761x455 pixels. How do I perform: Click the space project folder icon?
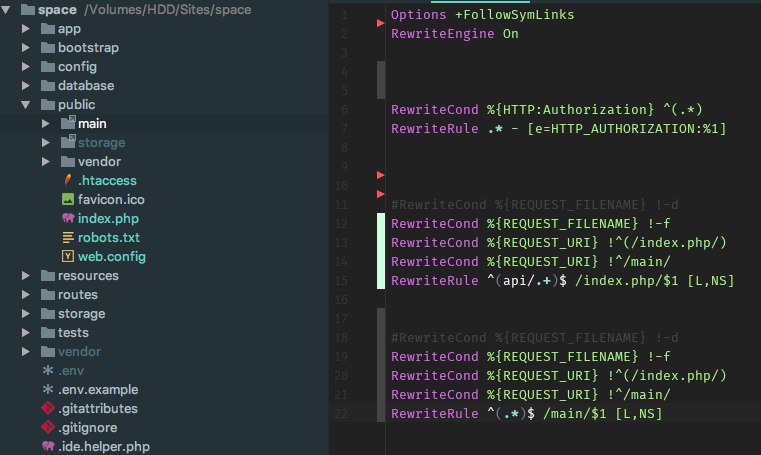(28, 9)
